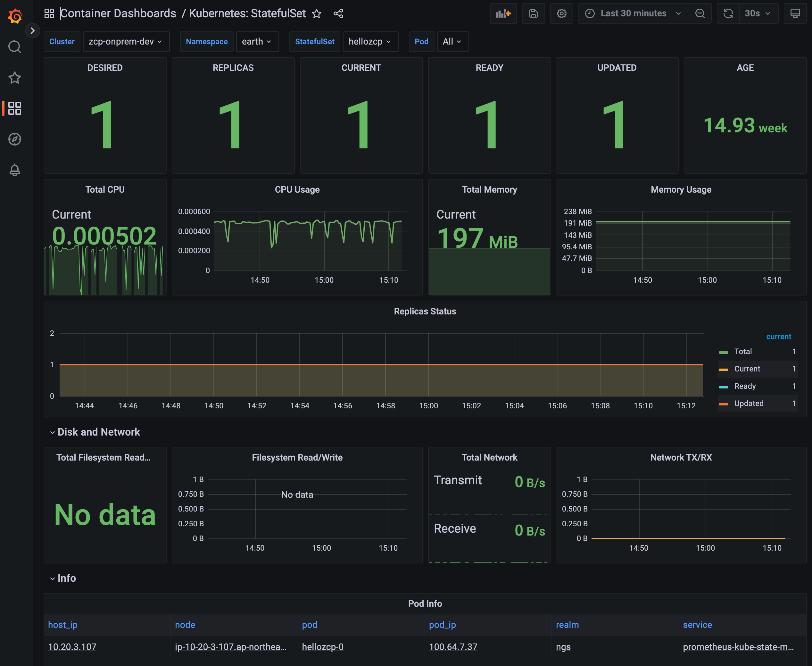Image resolution: width=812 pixels, height=666 pixels.
Task: Sort Pod Info table by pod column
Action: tap(310, 625)
